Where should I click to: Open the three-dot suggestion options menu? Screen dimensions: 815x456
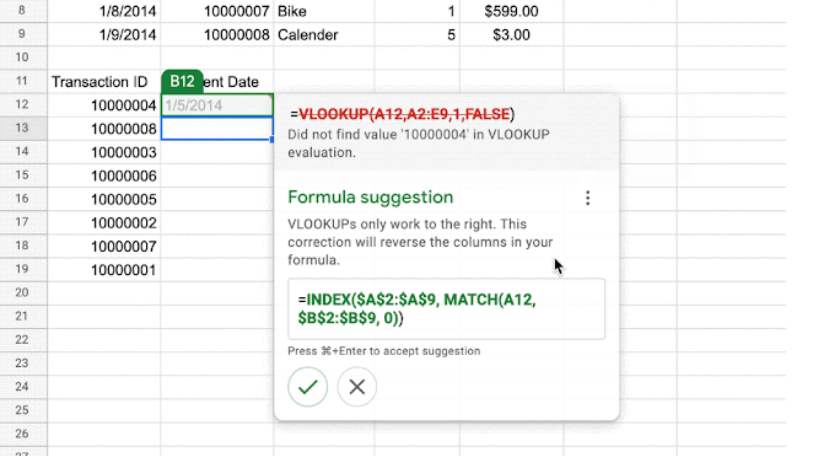click(587, 198)
